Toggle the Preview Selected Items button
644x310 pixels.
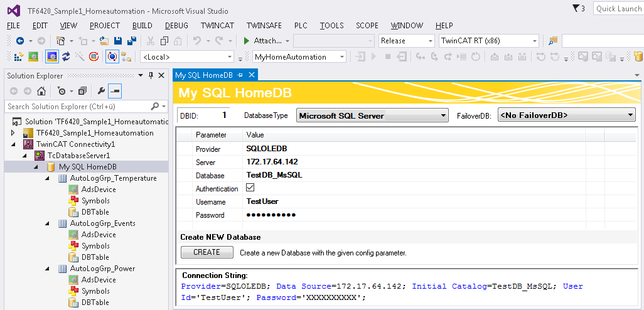click(115, 91)
